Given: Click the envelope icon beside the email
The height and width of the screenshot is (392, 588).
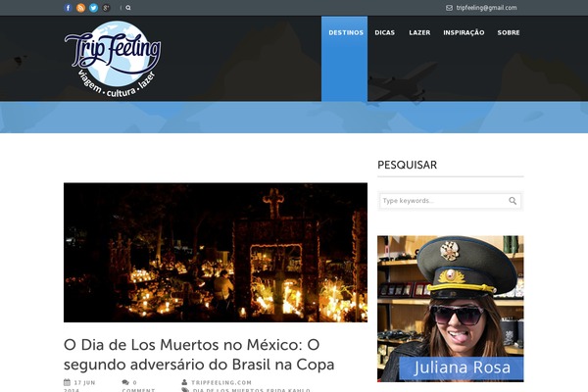Looking at the screenshot, I should coord(449,8).
